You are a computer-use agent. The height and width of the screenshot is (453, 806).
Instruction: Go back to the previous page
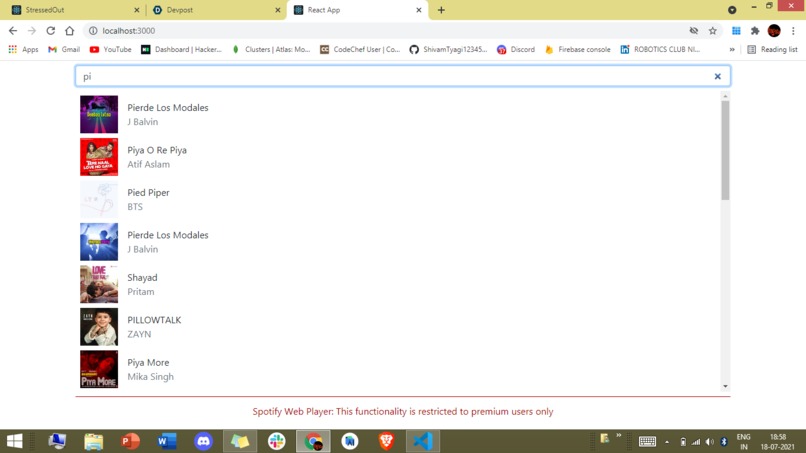[x=13, y=31]
